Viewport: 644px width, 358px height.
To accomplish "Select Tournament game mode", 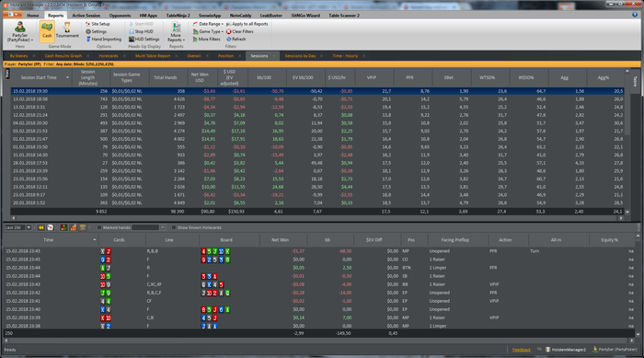I will (67, 31).
